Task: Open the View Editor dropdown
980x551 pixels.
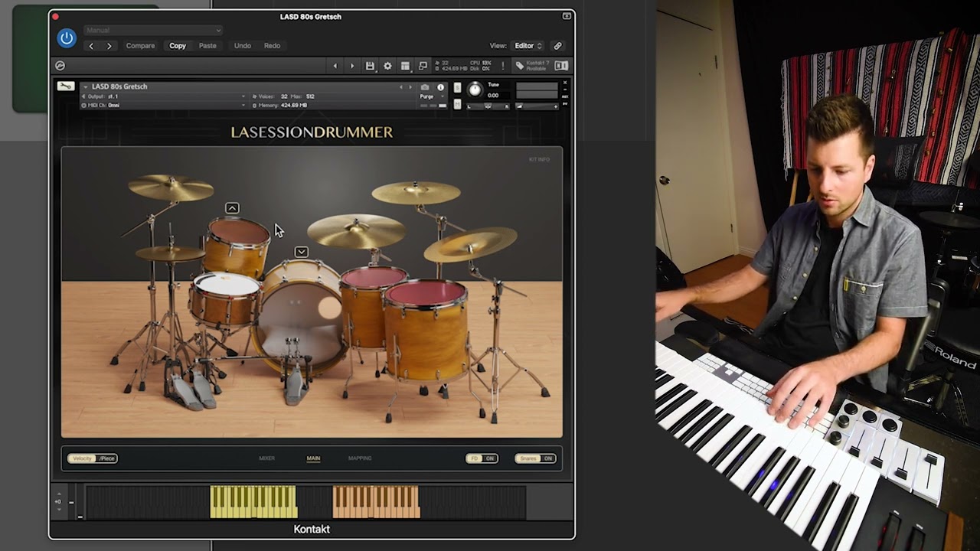Action: click(528, 46)
